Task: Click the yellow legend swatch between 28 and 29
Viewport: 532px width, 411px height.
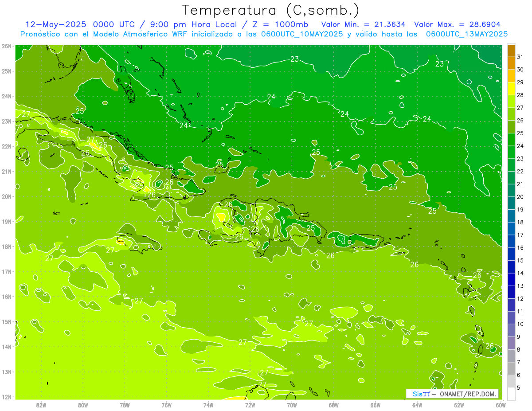Action: click(511, 89)
